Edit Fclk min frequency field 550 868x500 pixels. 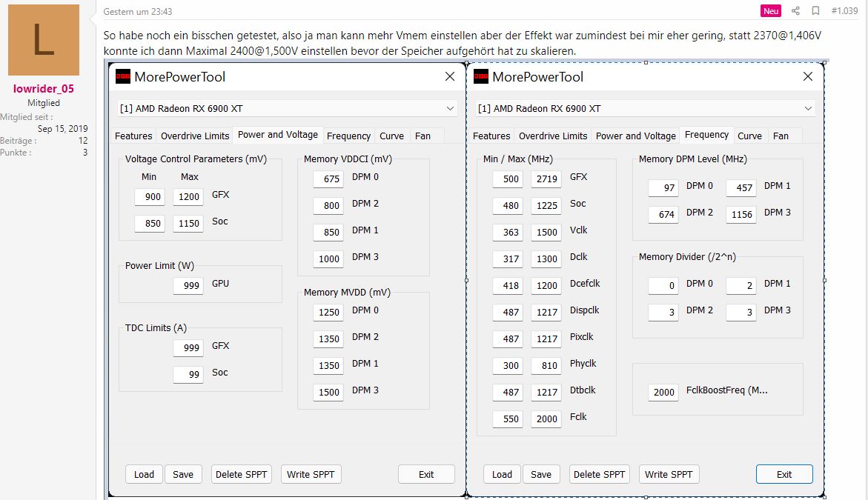point(508,419)
